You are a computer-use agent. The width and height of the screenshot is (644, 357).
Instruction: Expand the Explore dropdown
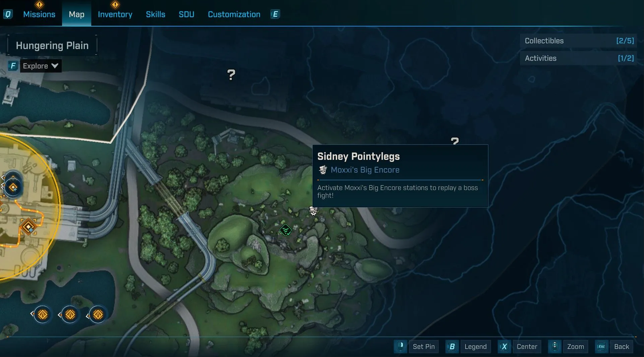(x=41, y=66)
